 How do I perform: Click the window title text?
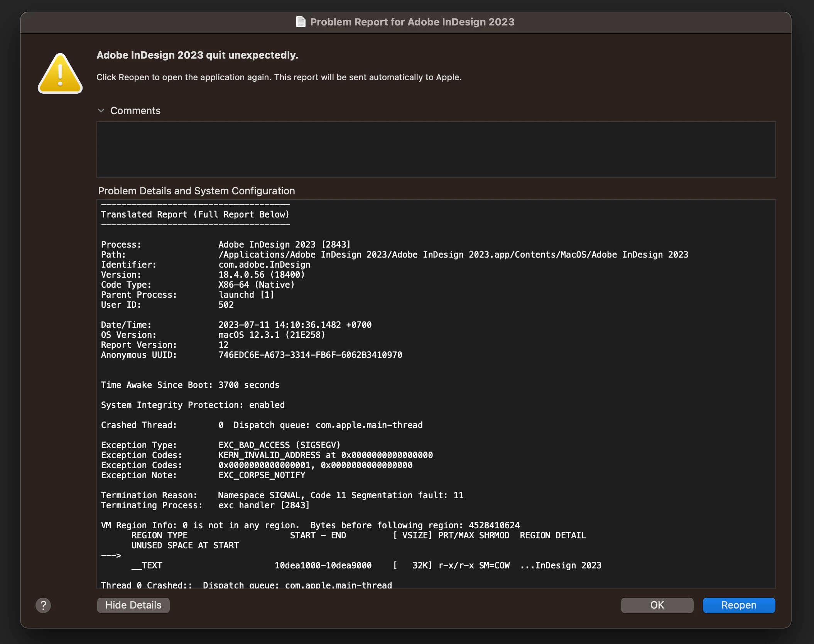pyautogui.click(x=412, y=22)
